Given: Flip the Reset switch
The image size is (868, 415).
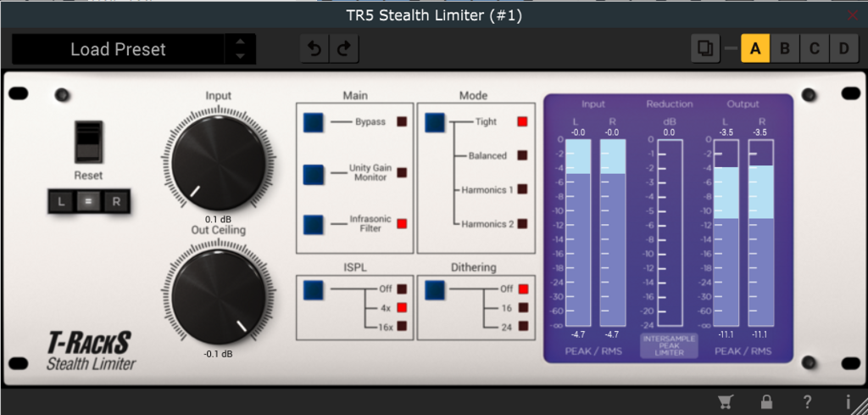Looking at the screenshot, I should pyautogui.click(x=88, y=143).
